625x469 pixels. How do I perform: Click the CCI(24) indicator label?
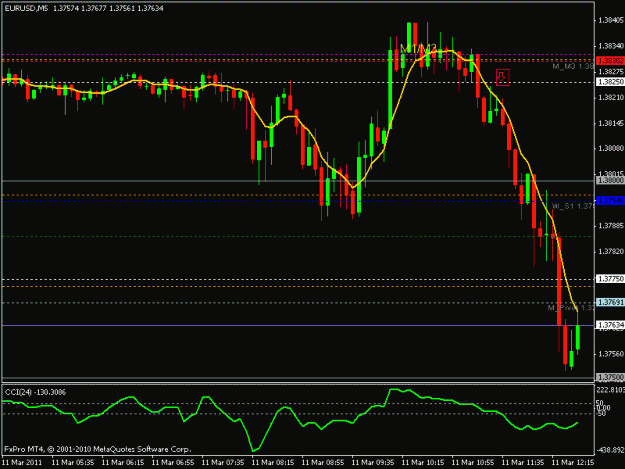pyautogui.click(x=35, y=392)
